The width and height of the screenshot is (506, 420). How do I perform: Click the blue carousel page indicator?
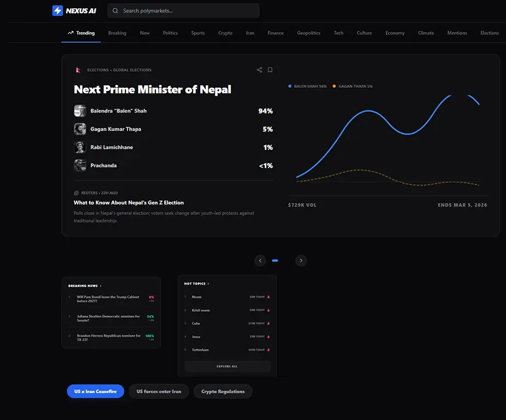(275, 261)
